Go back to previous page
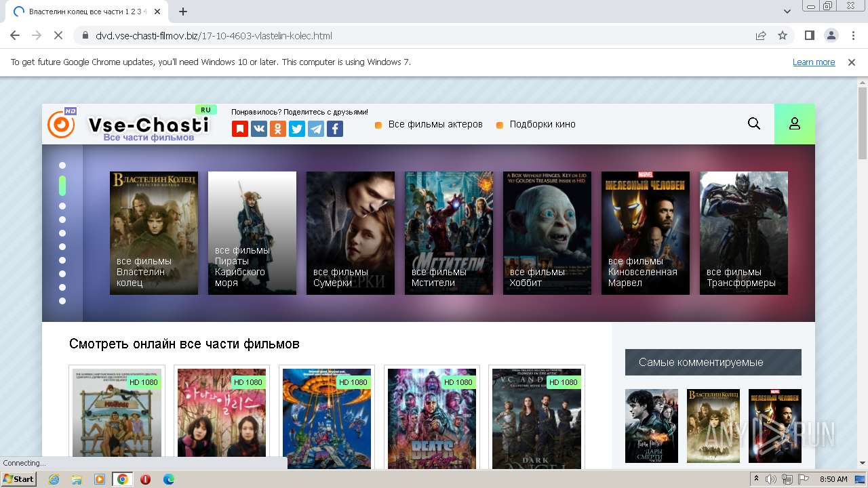Screen dimensions: 868x488 click(15, 35)
